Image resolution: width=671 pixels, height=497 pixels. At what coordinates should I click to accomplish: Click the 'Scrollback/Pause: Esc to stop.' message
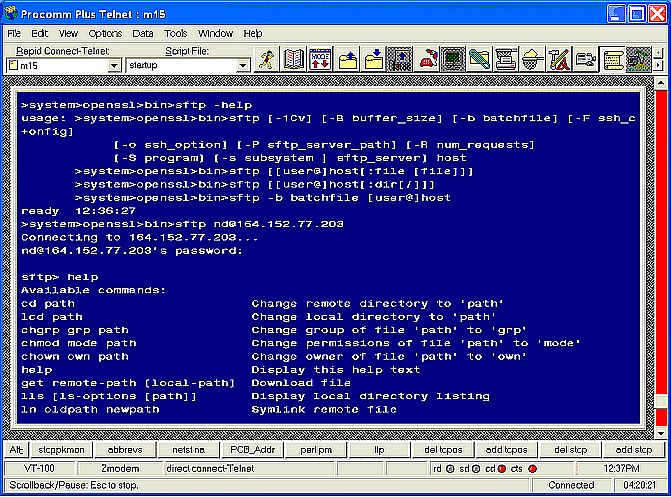(x=74, y=485)
